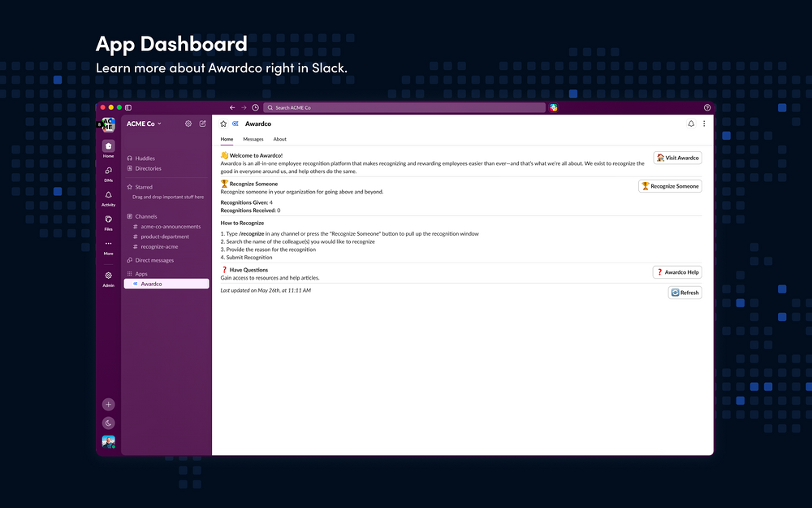Open history clock icon
This screenshot has height=508, width=812.
click(x=255, y=107)
